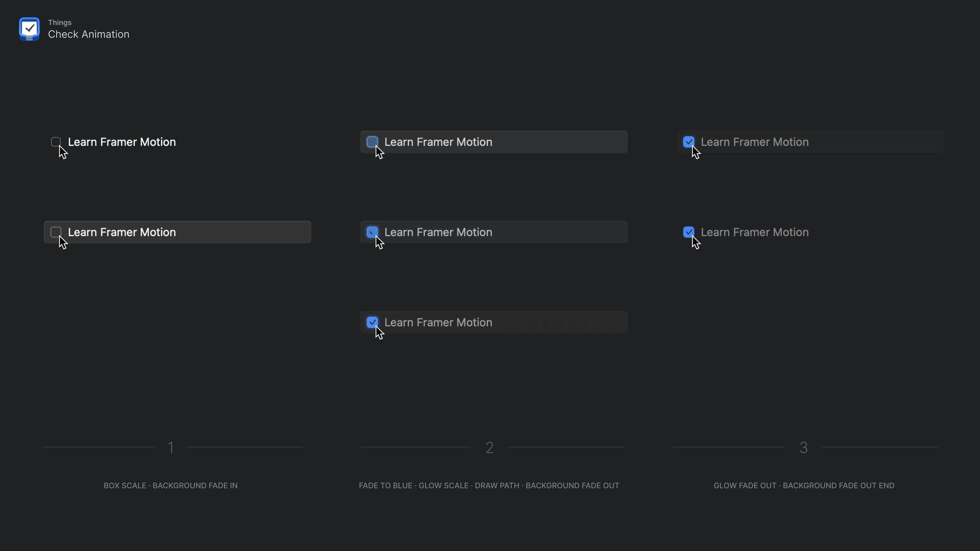Click 'Learn Framer Motion' in the highlighted unchecked row
The width and height of the screenshot is (980, 551).
122,232
